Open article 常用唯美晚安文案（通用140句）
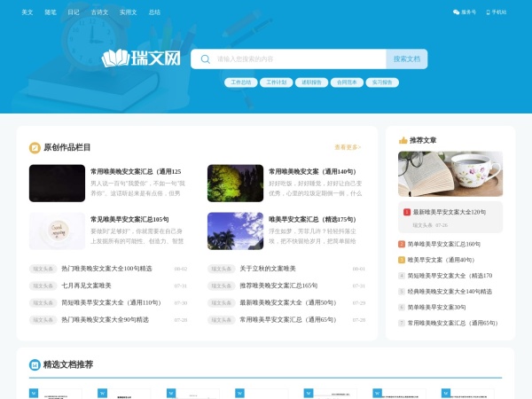The height and width of the screenshot is (399, 532). [312, 172]
